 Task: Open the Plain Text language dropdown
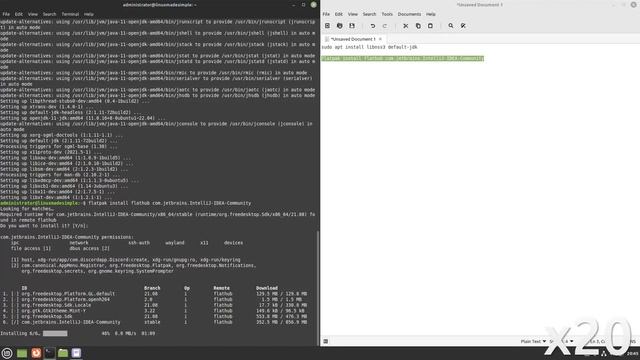[533, 341]
